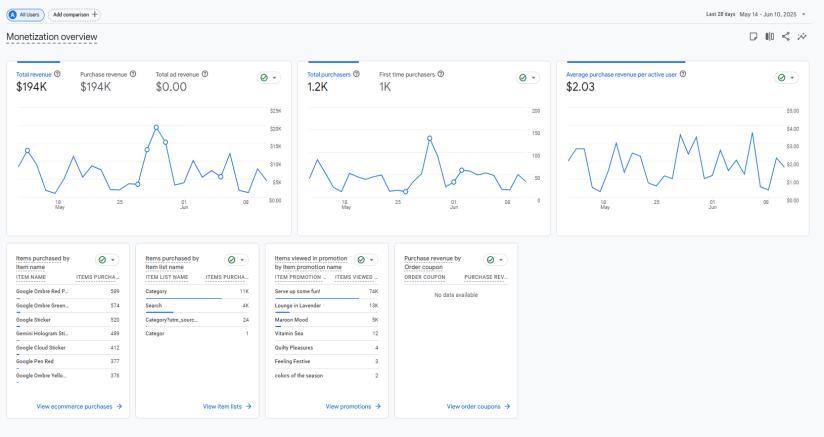The height and width of the screenshot is (437, 824).
Task: Open View ecommerce purchases link
Action: (79, 407)
